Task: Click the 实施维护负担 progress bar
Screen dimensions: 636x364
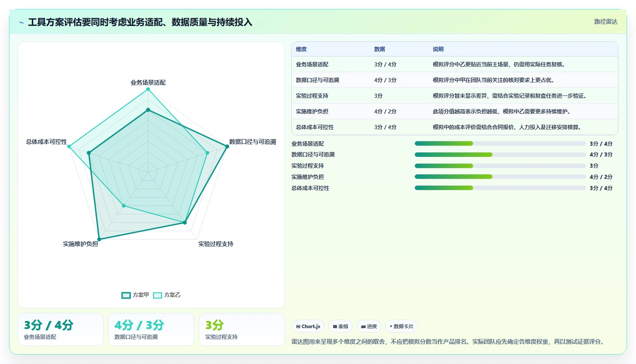Action: coord(500,177)
